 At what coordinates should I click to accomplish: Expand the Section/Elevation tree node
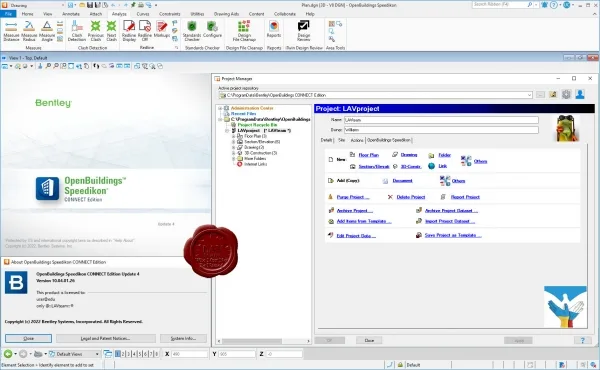233,142
